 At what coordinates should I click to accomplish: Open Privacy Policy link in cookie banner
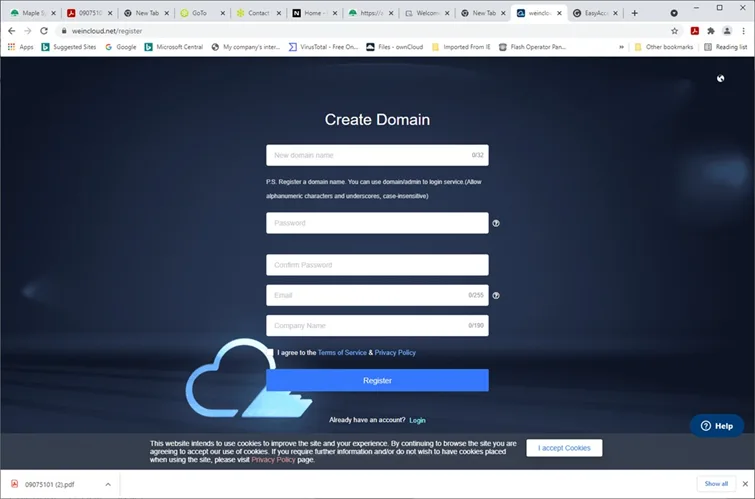(x=273, y=460)
